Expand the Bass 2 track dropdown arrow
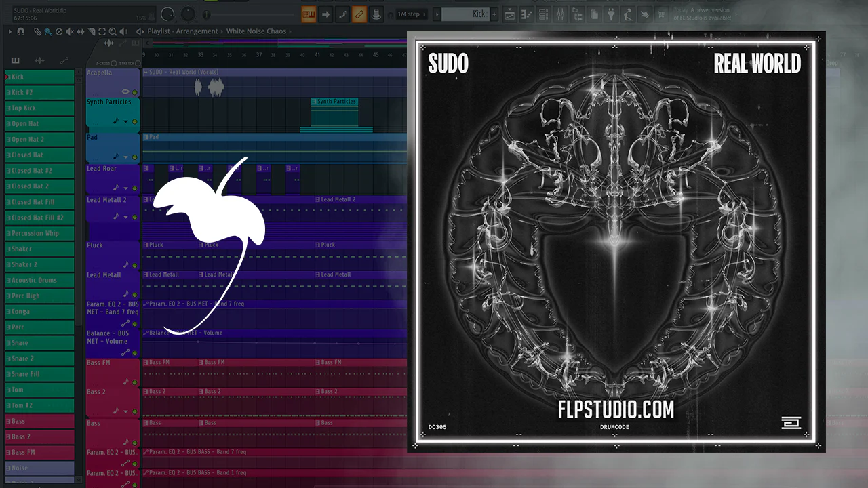868x488 pixels. click(x=125, y=411)
